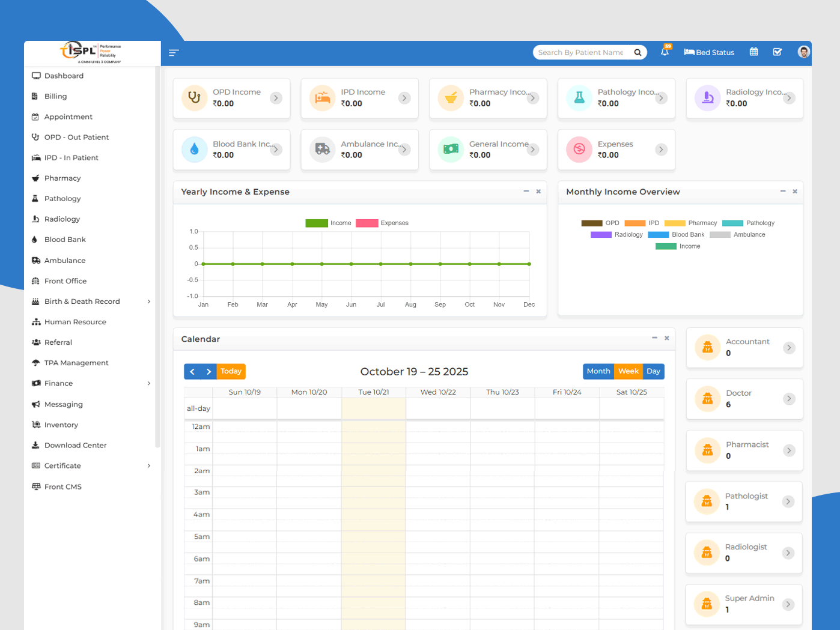Click the Bed Status link
840x630 pixels.
point(709,52)
